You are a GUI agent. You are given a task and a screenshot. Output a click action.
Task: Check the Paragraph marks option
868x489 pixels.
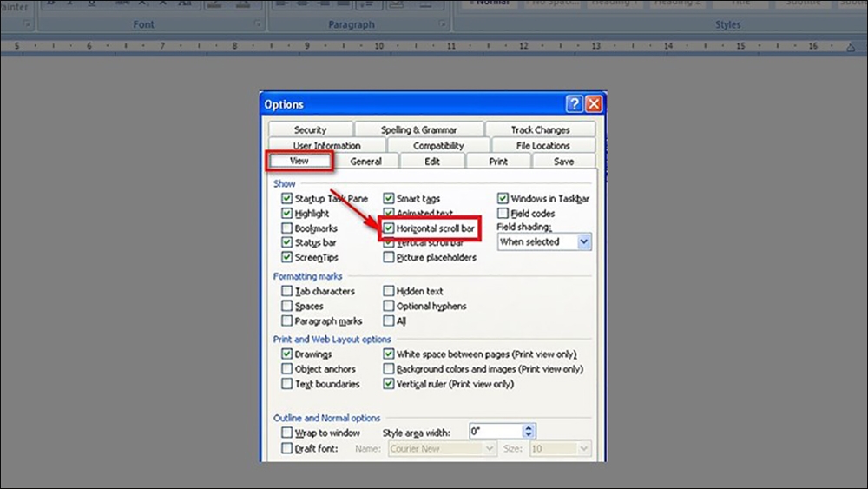point(286,321)
